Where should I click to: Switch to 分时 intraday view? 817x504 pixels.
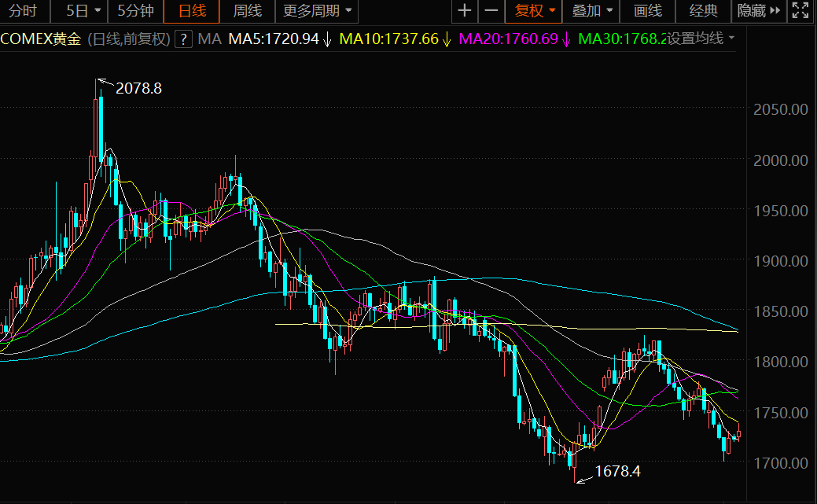pyautogui.click(x=23, y=11)
